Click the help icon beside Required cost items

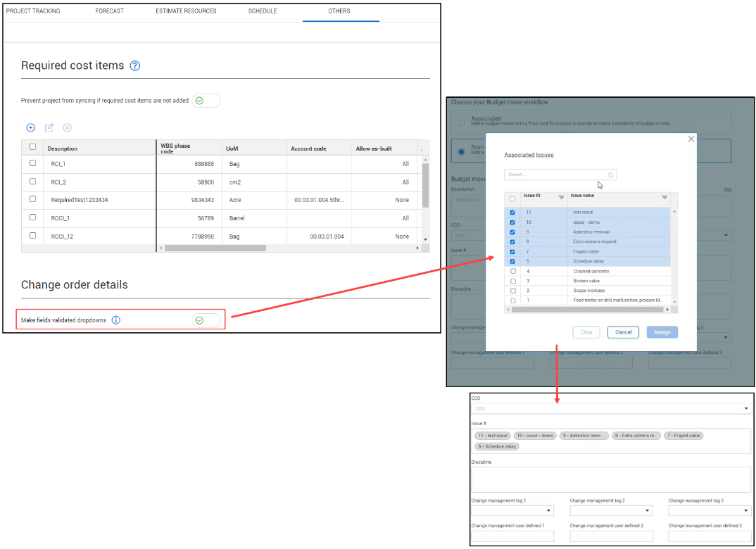click(x=135, y=65)
